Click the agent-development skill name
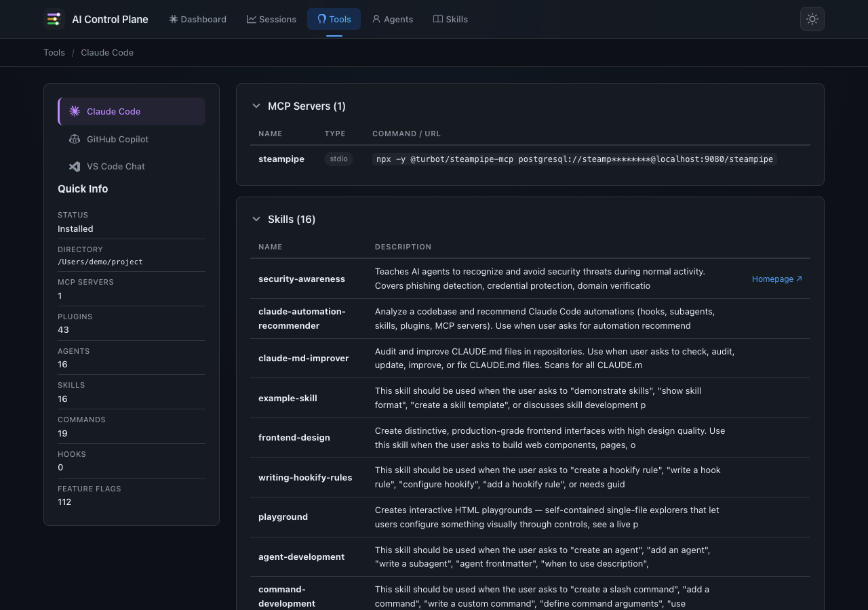The image size is (868, 610). point(302,556)
